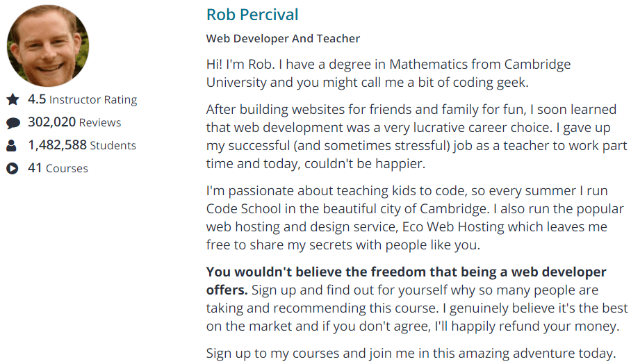Click the bold "You wouldn't believe the freedom" text

pyautogui.click(x=406, y=272)
